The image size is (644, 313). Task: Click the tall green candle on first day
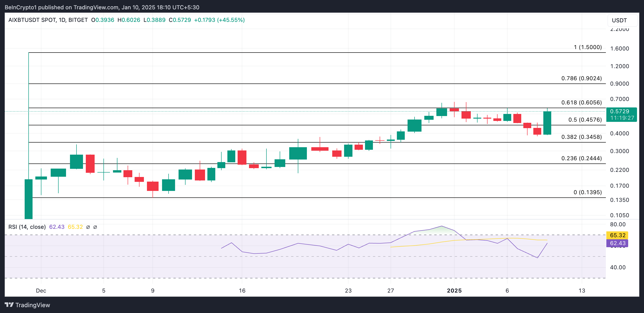[29, 199]
